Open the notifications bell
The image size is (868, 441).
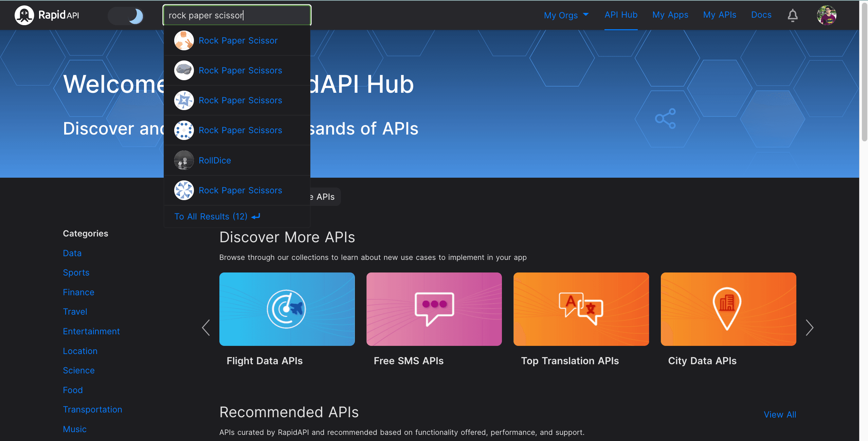(793, 15)
